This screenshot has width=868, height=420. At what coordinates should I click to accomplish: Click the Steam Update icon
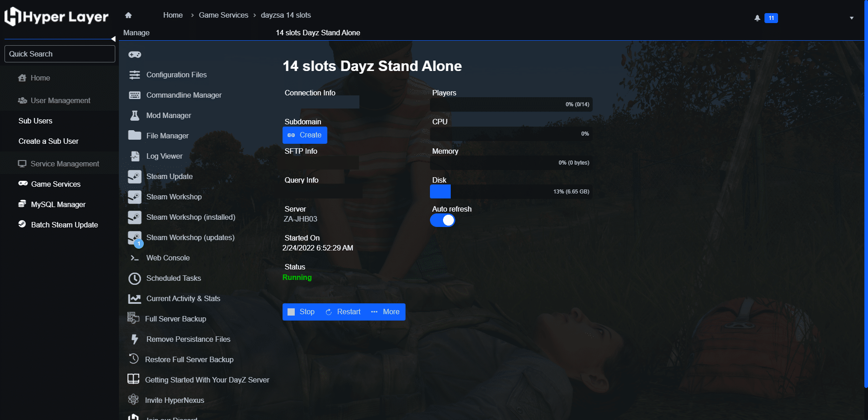point(135,177)
